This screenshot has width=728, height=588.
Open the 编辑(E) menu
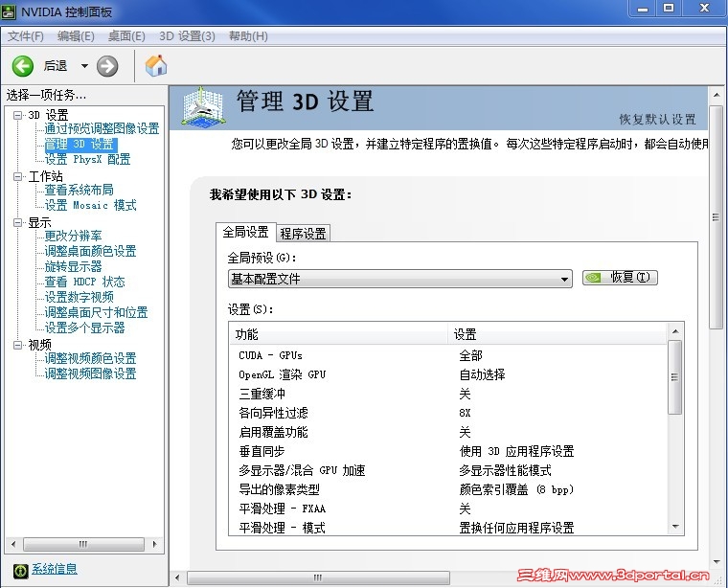point(76,36)
